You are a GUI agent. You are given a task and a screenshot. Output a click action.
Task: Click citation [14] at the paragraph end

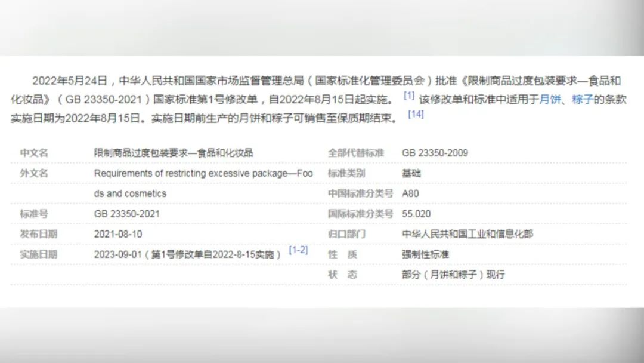tap(416, 114)
